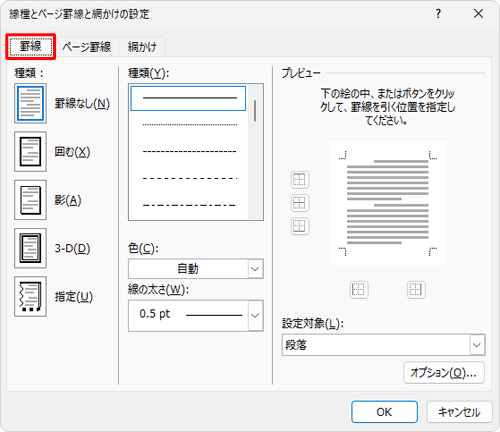Open the 線の太さ(W) width dropdown
Viewport: 500px width, 432px height.
pos(255,316)
